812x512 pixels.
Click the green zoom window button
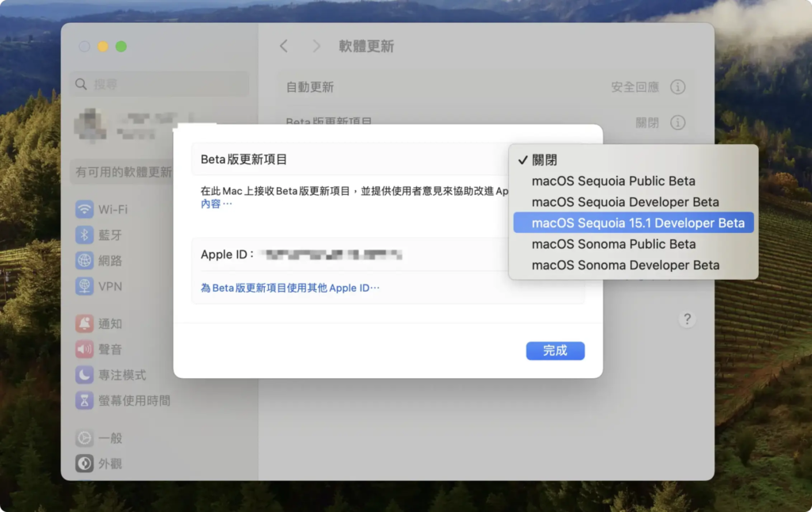[121, 47]
